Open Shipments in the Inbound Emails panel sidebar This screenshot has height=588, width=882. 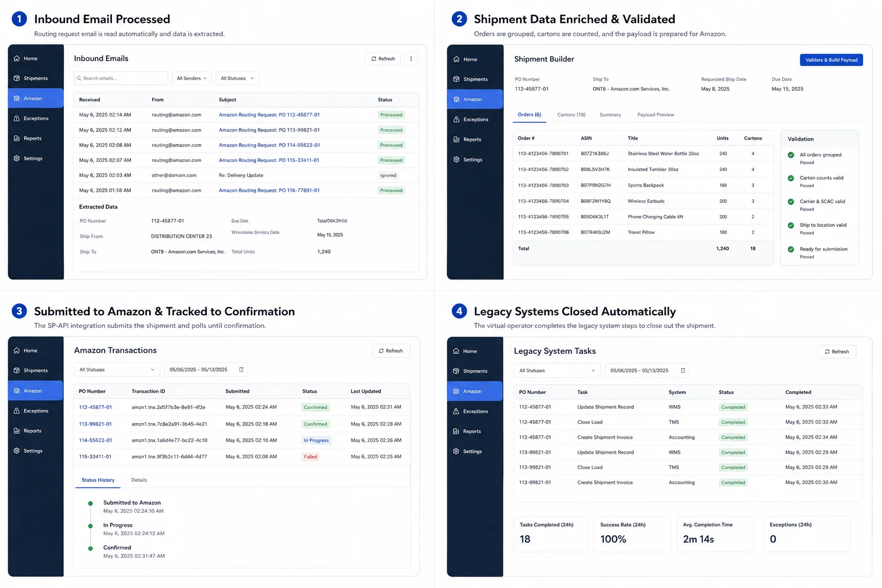pos(31,78)
